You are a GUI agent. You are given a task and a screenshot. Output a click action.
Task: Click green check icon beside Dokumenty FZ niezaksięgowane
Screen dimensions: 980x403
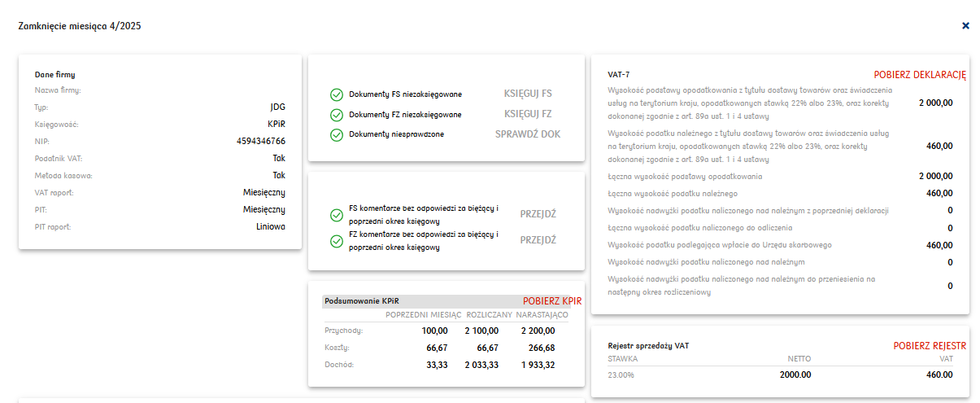(x=336, y=115)
